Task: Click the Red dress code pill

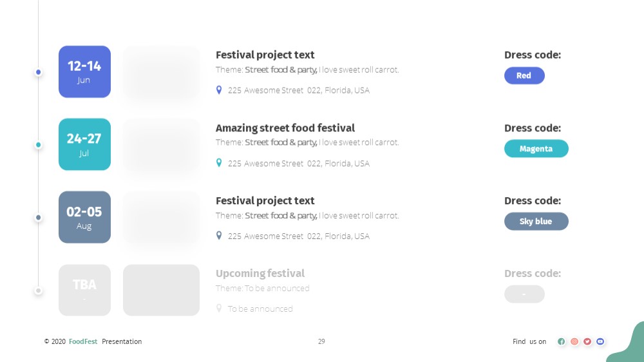Action: 524,75
